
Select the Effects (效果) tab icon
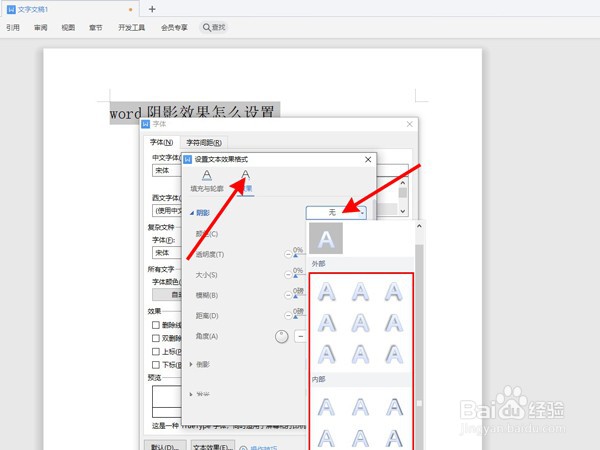pos(245,175)
